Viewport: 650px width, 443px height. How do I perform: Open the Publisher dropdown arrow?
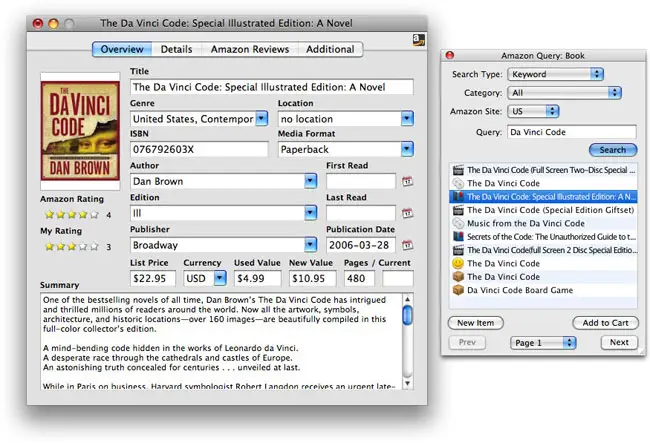310,245
